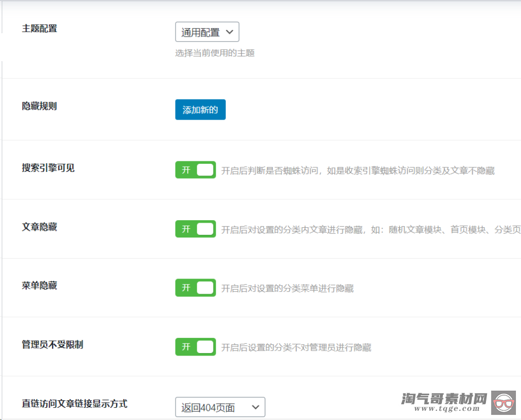This screenshot has height=420, width=521.
Task: Click the 主题配置 label
Action: coord(40,28)
